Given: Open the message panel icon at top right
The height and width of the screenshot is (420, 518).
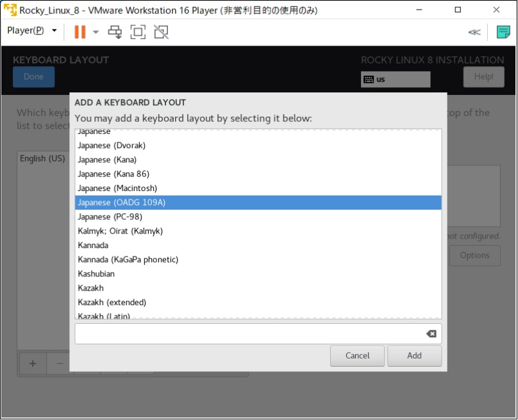Looking at the screenshot, I should pyautogui.click(x=503, y=31).
